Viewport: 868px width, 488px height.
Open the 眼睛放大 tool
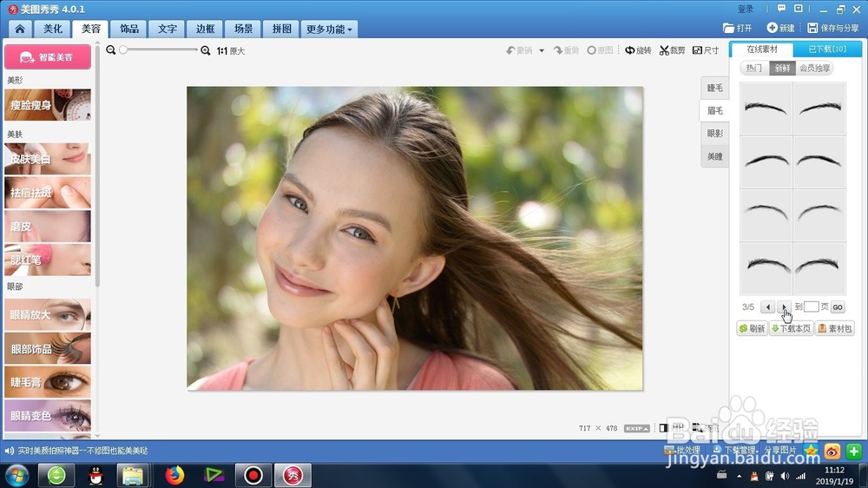[48, 314]
